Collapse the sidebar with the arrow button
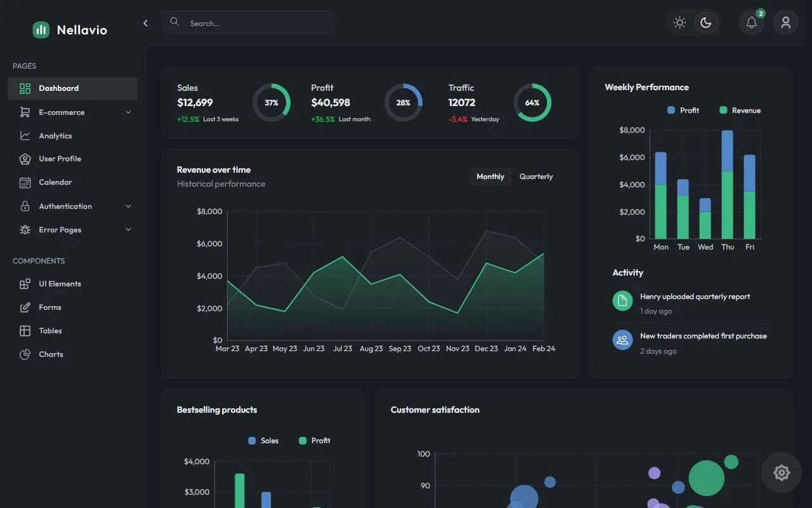 pyautogui.click(x=145, y=23)
